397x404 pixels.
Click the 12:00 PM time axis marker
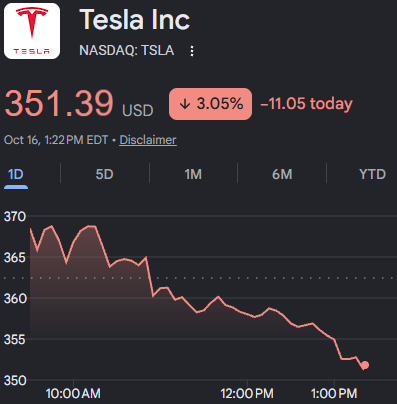[247, 394]
